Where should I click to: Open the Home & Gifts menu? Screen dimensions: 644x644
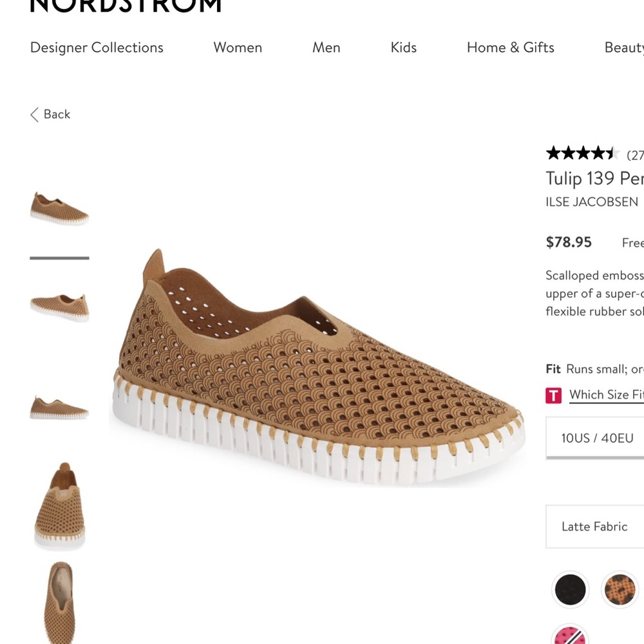pyautogui.click(x=510, y=48)
